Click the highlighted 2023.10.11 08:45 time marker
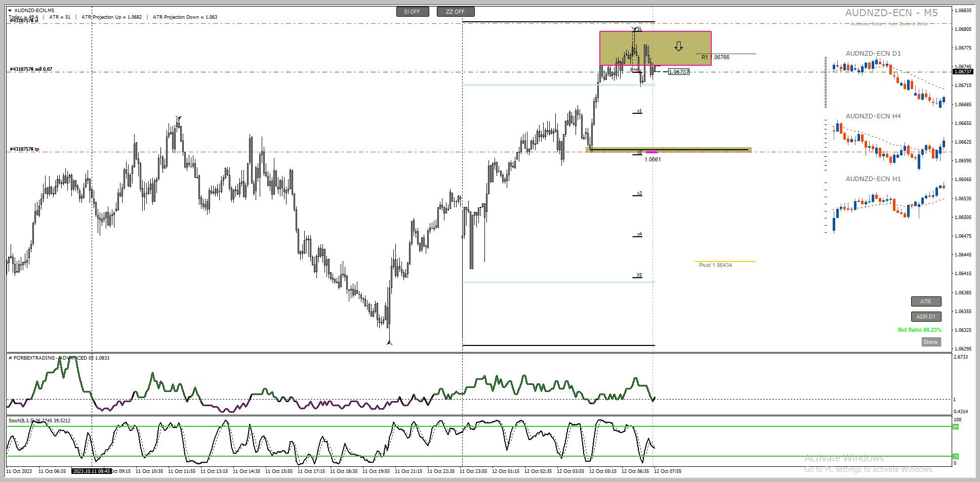The height and width of the screenshot is (482, 980). click(92, 471)
